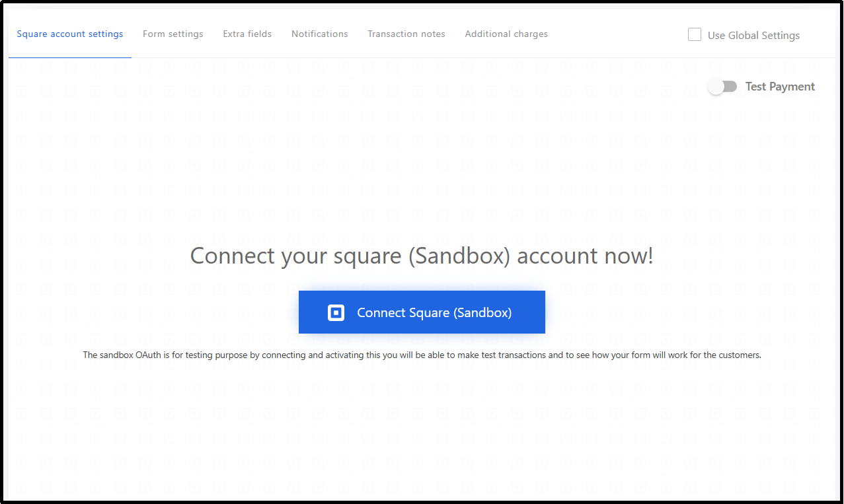This screenshot has height=504, width=844.
Task: Go to the Transaction notes tab
Action: click(406, 34)
